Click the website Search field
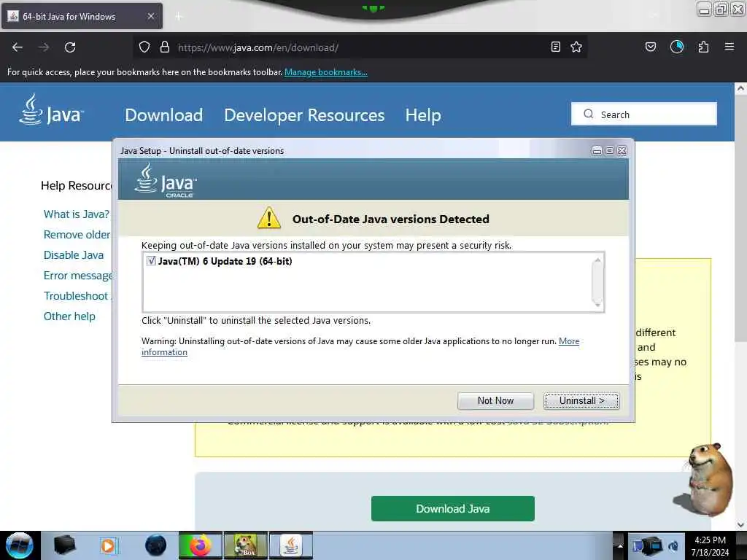Image resolution: width=747 pixels, height=560 pixels. [x=643, y=114]
